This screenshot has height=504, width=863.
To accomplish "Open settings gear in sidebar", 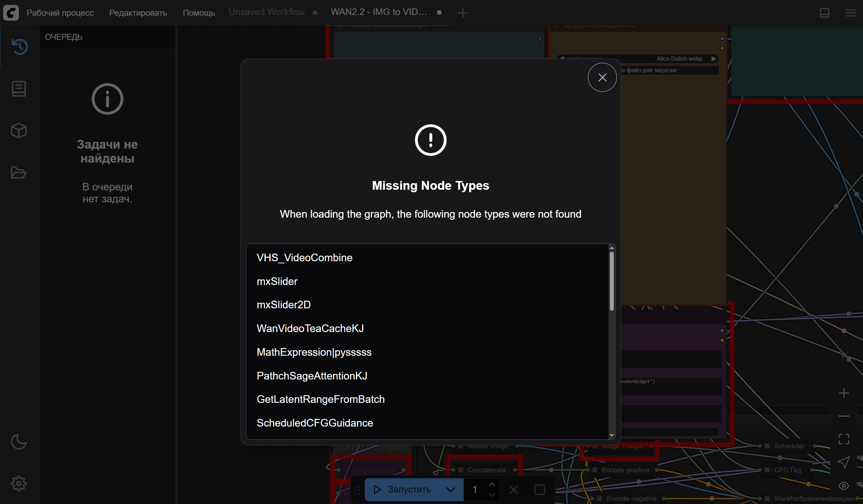I will coord(19,483).
